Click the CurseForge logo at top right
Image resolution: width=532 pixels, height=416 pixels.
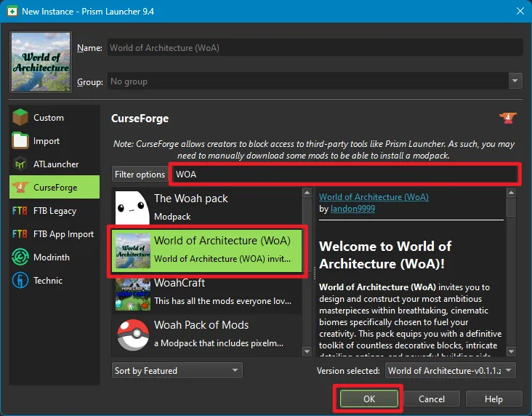tap(507, 118)
